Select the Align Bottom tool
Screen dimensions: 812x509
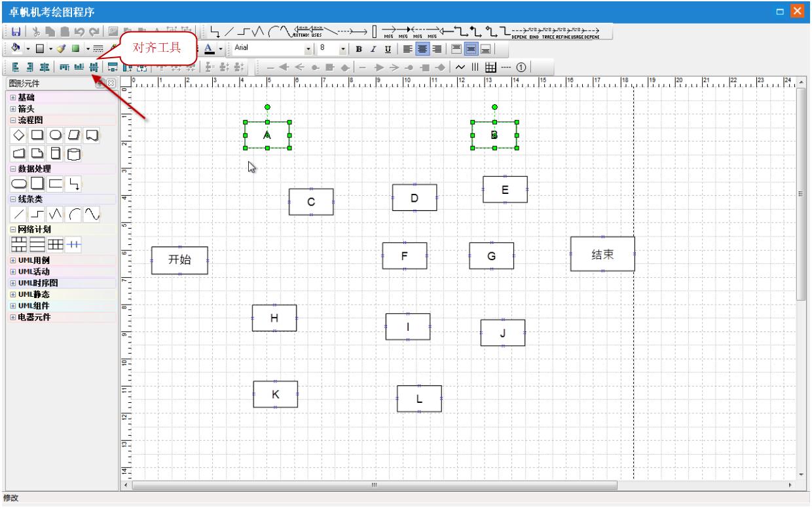[x=79, y=67]
